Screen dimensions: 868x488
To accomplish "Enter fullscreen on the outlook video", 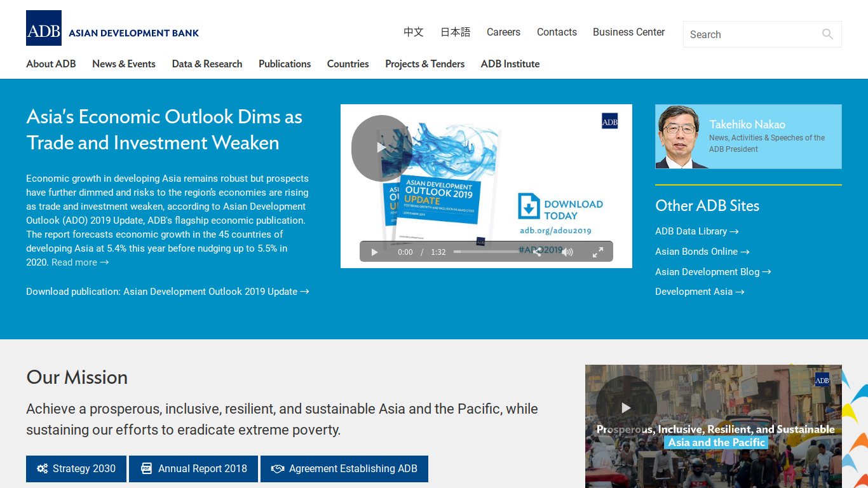I will (598, 252).
